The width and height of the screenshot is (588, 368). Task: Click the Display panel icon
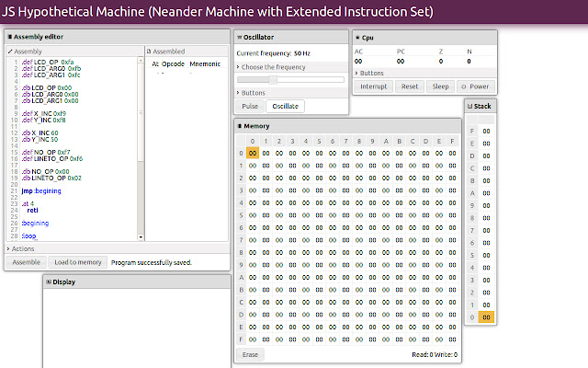click(x=49, y=282)
